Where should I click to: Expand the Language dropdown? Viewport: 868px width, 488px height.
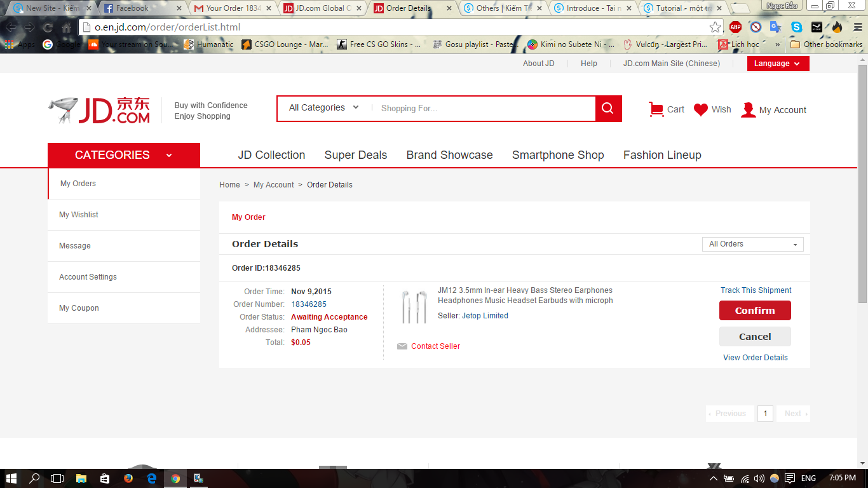coord(778,64)
